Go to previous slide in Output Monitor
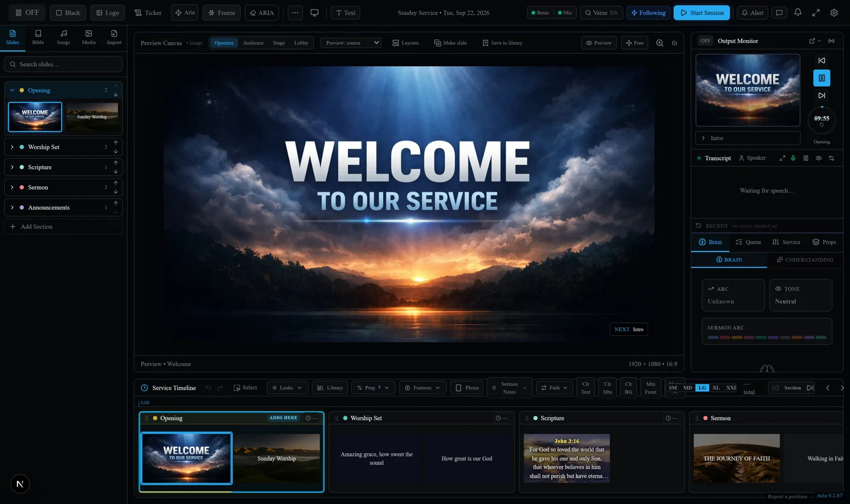The width and height of the screenshot is (850, 504). point(822,61)
